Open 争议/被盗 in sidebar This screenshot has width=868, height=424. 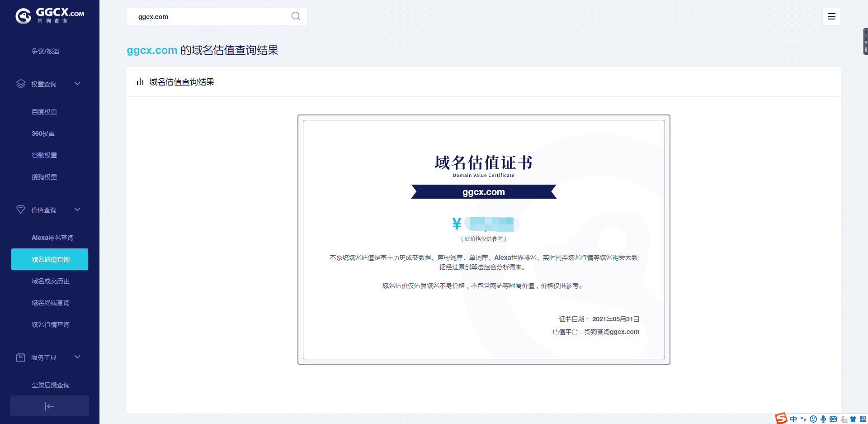click(x=46, y=51)
